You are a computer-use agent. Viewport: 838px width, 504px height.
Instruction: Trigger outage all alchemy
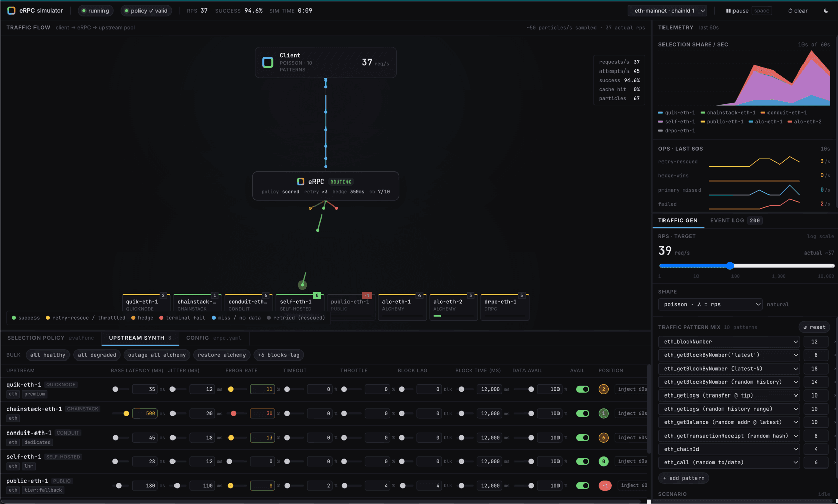click(157, 355)
